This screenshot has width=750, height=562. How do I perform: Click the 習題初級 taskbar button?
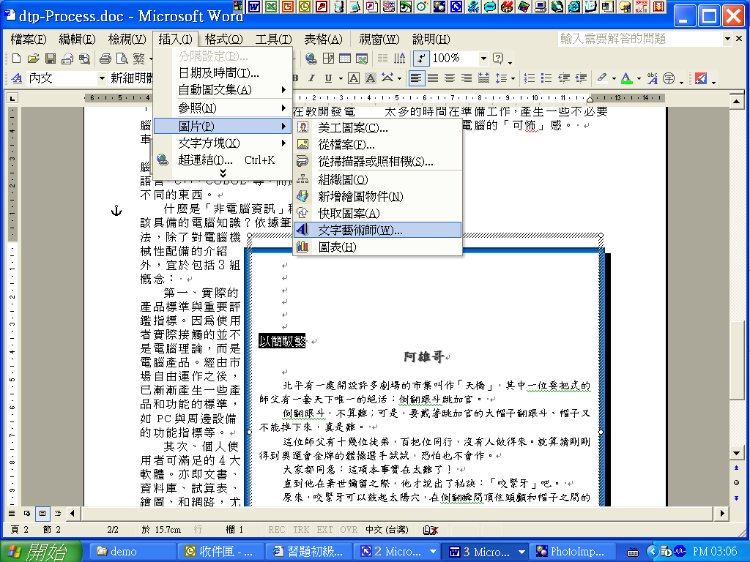(308, 551)
